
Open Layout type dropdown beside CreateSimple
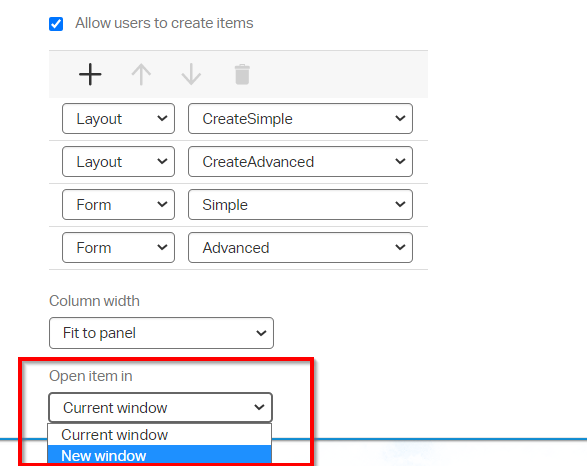[118, 119]
